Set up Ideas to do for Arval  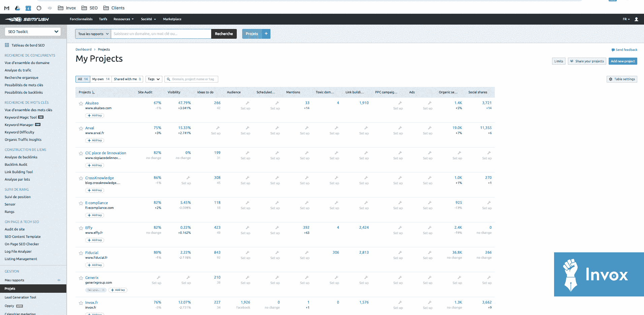coord(216,131)
